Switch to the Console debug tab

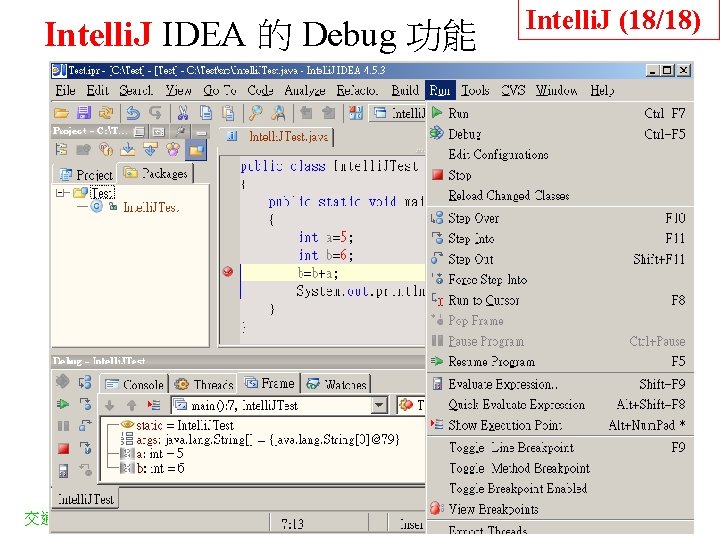(134, 384)
